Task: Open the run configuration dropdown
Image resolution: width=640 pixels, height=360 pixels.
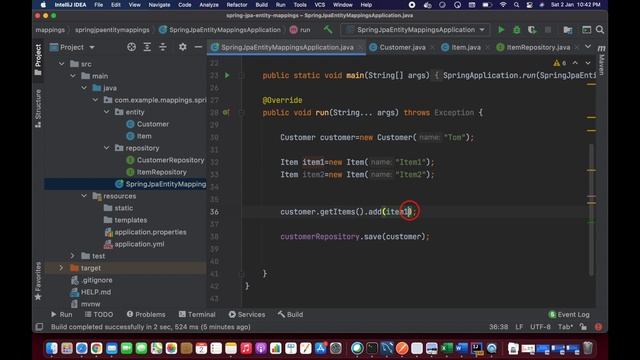Action: [416, 30]
